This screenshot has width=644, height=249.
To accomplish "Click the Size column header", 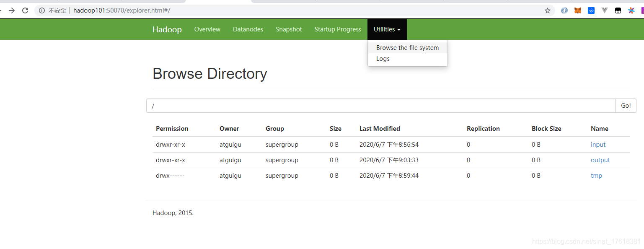I will tap(336, 129).
